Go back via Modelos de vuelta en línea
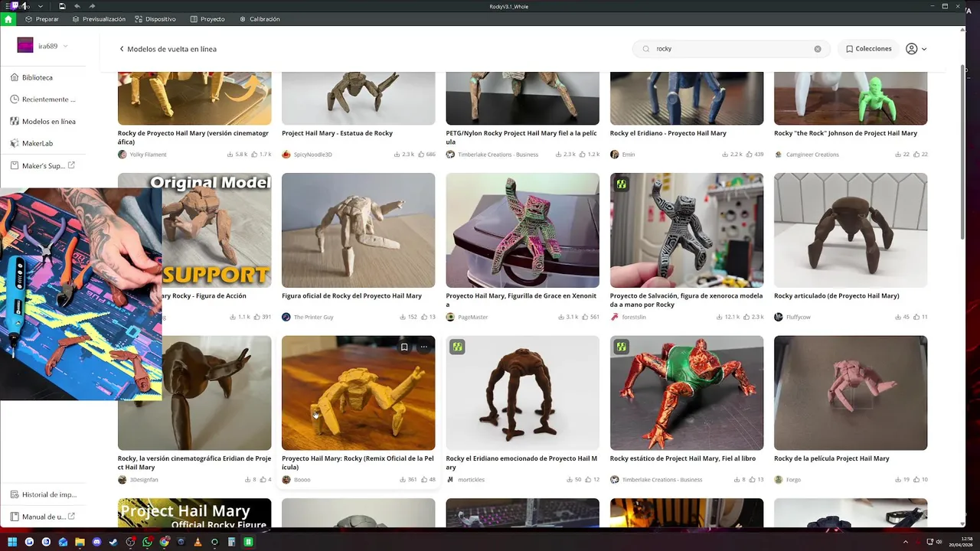 click(x=168, y=49)
